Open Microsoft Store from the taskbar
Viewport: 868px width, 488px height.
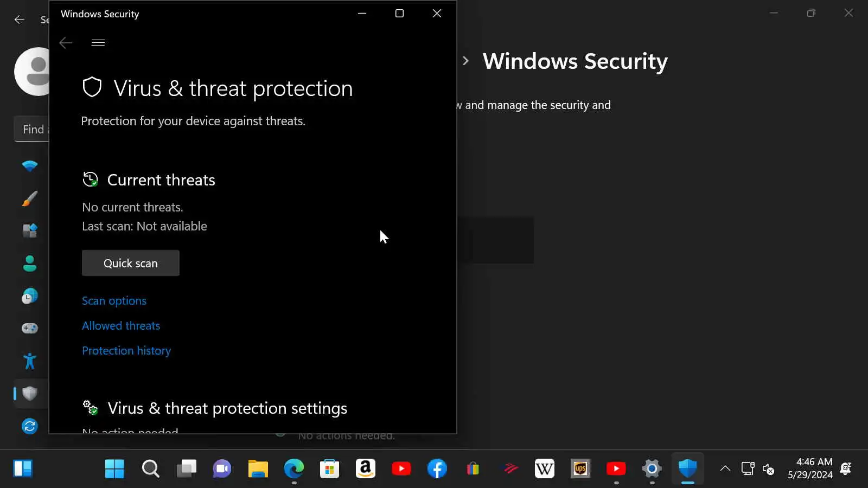(330, 468)
